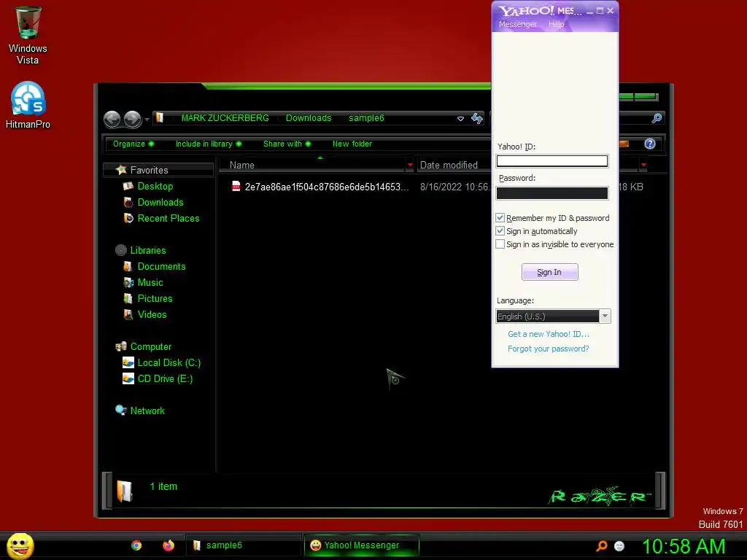Screen dimensions: 747x560
Task: Toggle Sign in automatically checkbox
Action: 500,231
